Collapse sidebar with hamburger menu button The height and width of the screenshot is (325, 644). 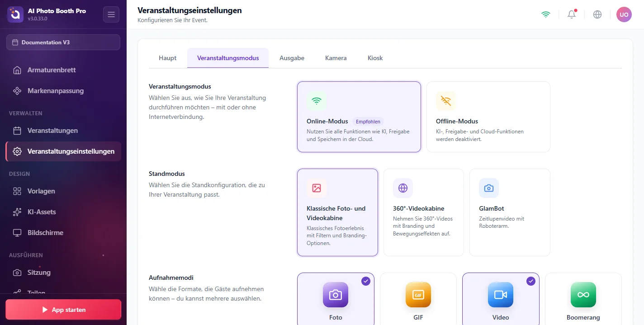click(111, 14)
